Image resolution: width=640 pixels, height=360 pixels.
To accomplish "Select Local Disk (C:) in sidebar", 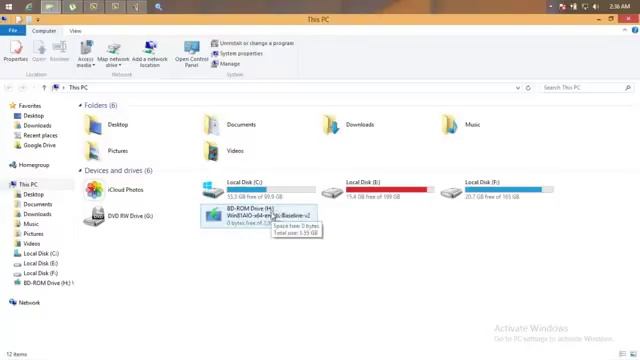I will 41,253.
